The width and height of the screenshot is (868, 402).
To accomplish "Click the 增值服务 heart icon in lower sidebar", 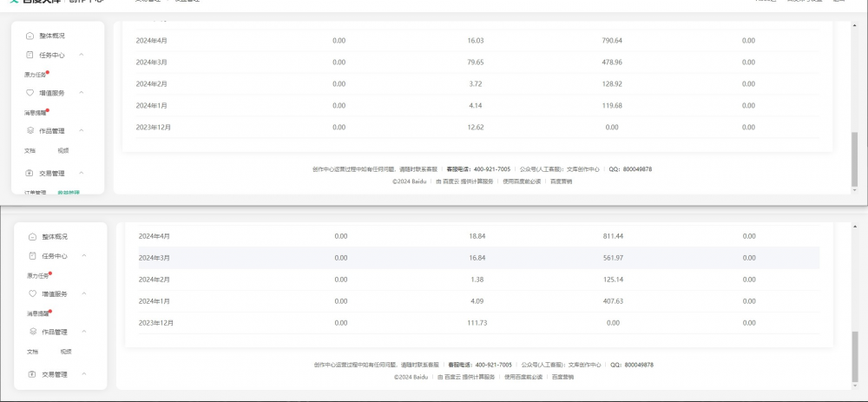I will tap(33, 294).
